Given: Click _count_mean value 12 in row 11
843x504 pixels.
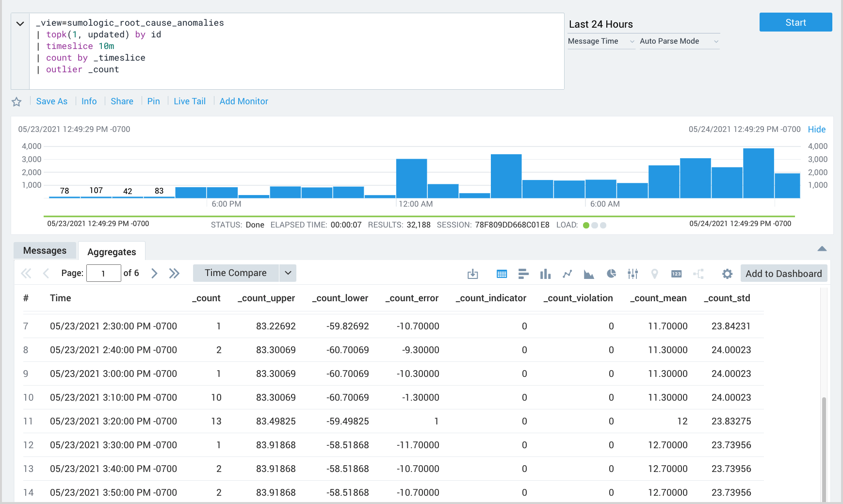Looking at the screenshot, I should (x=682, y=421).
